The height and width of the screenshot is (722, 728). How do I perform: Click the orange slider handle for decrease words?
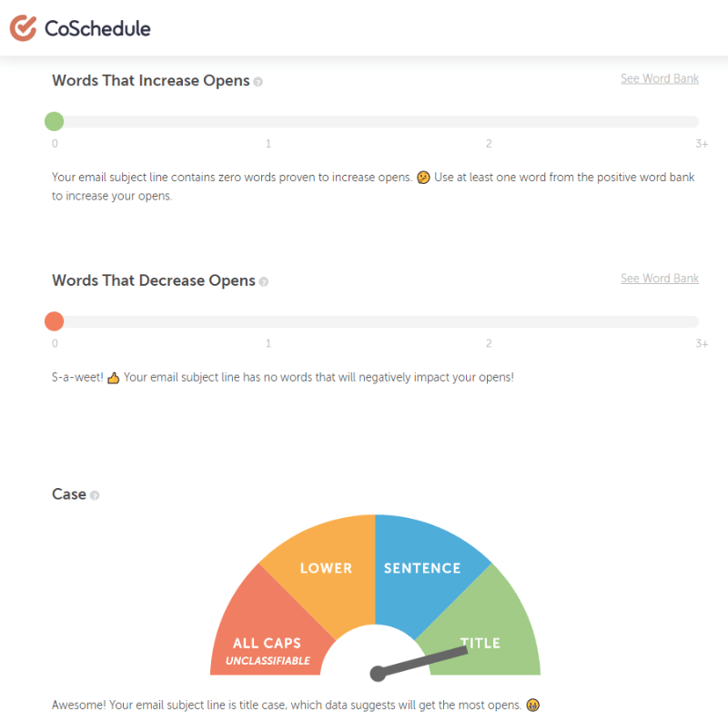click(x=55, y=321)
